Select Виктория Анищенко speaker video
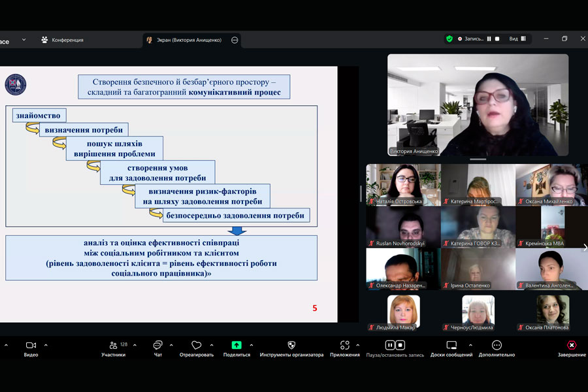 point(478,105)
